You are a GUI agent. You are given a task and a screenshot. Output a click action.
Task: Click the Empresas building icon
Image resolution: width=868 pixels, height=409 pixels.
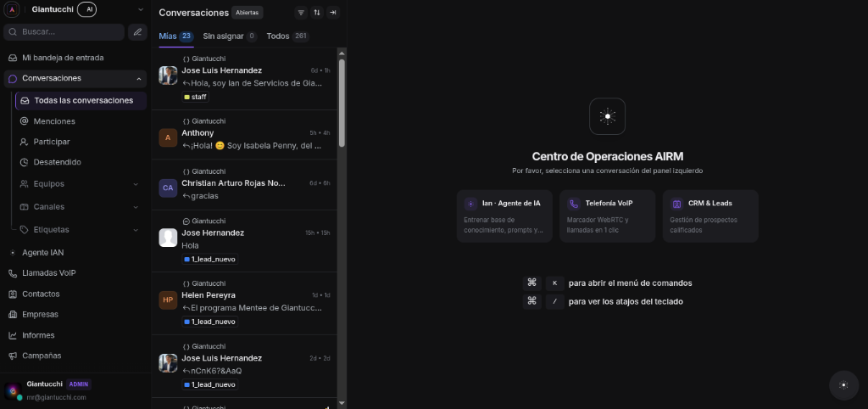coord(12,314)
